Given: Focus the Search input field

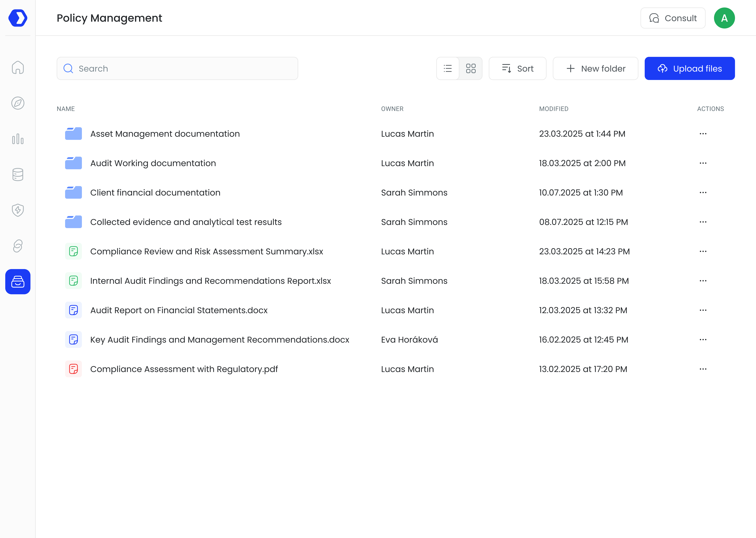Looking at the screenshot, I should [177, 69].
